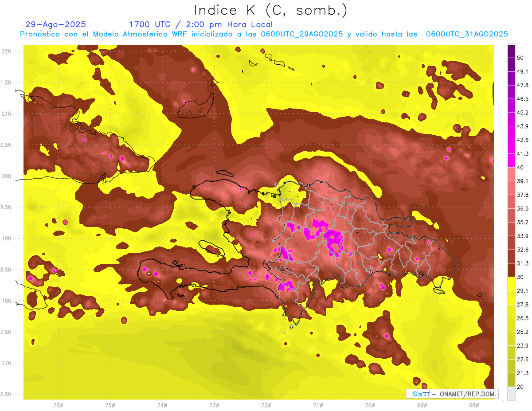This screenshot has height=411, width=532.
Task: Click color scale value "22.6"
Action: click(522, 360)
